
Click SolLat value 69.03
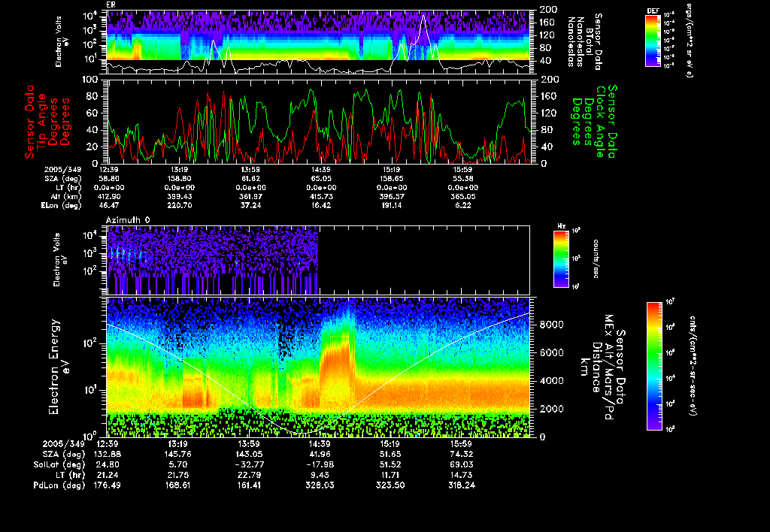pyautogui.click(x=461, y=465)
